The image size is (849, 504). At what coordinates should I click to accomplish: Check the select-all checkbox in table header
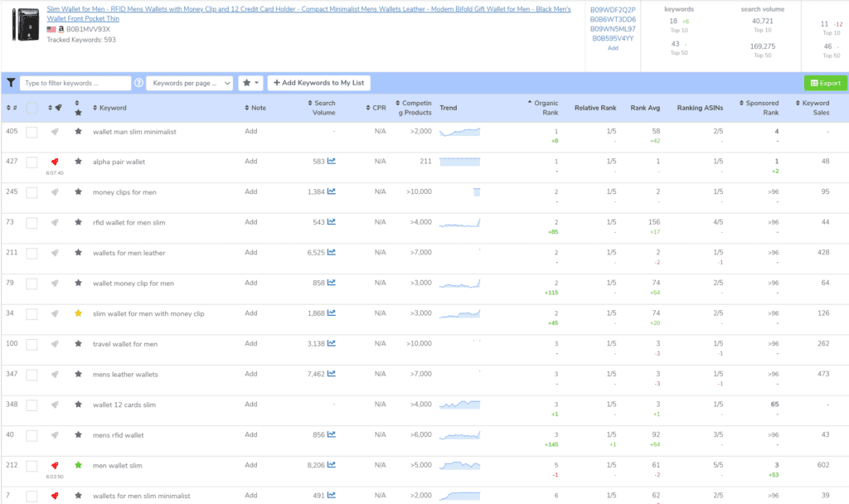point(32,108)
